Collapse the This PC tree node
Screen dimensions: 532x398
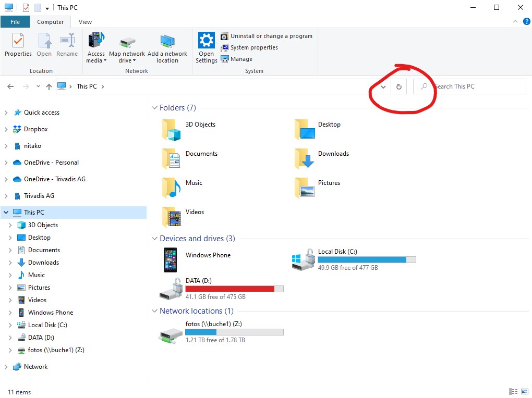point(6,213)
